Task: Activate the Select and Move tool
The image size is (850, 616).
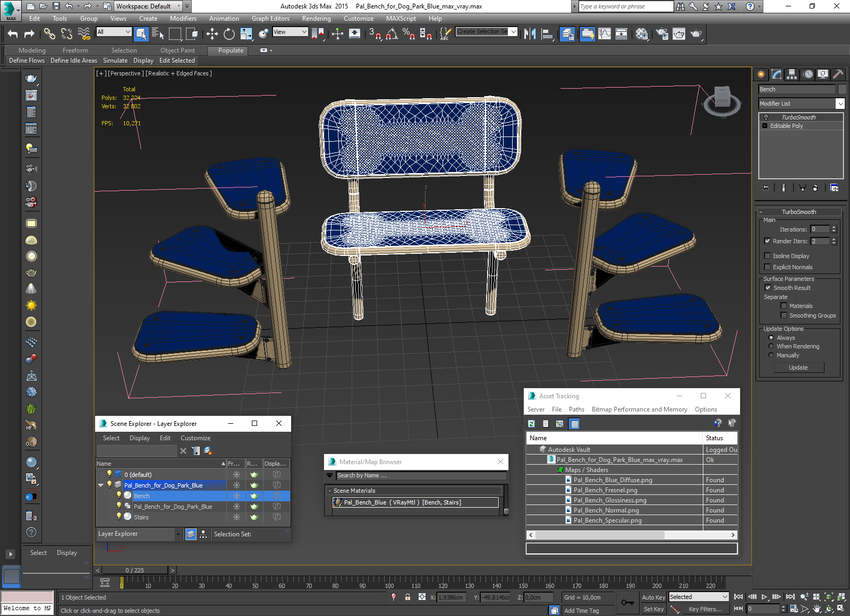Action: 212,34
